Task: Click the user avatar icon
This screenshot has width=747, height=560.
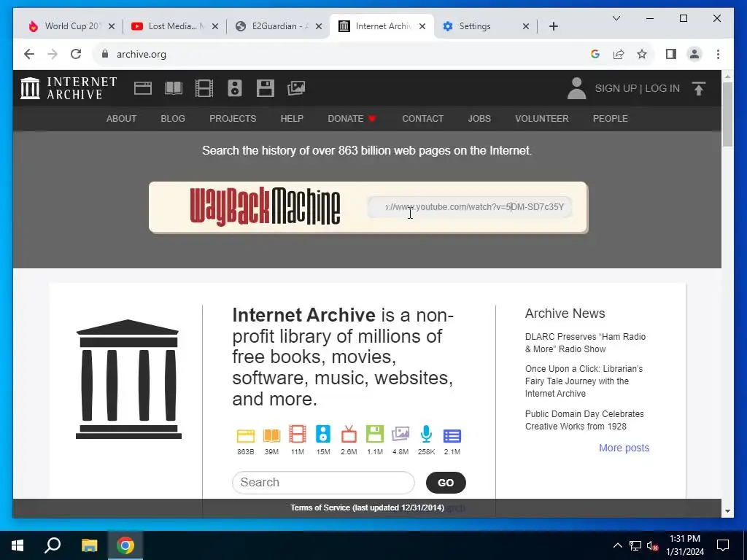Action: pos(576,88)
